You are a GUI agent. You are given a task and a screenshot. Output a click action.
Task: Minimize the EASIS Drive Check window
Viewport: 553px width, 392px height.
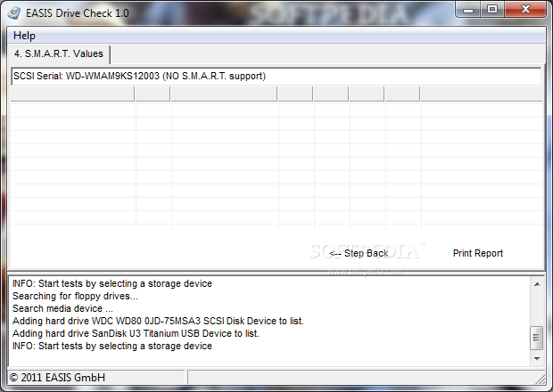coord(468,10)
